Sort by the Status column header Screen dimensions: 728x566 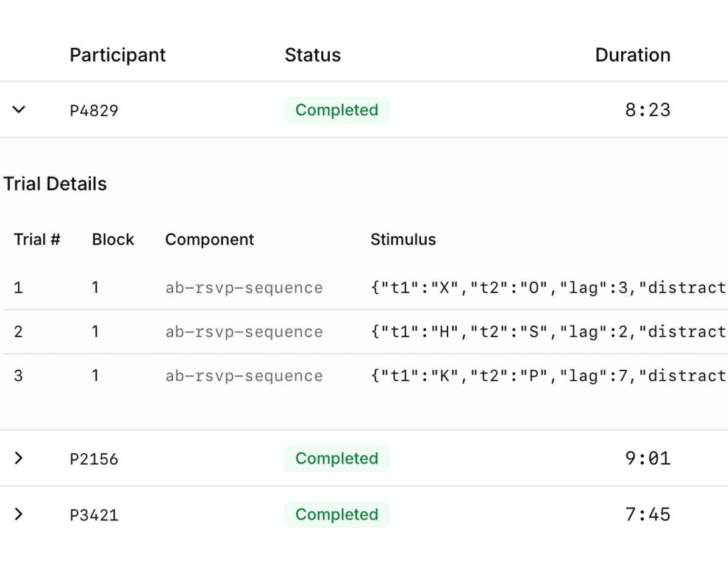tap(313, 55)
